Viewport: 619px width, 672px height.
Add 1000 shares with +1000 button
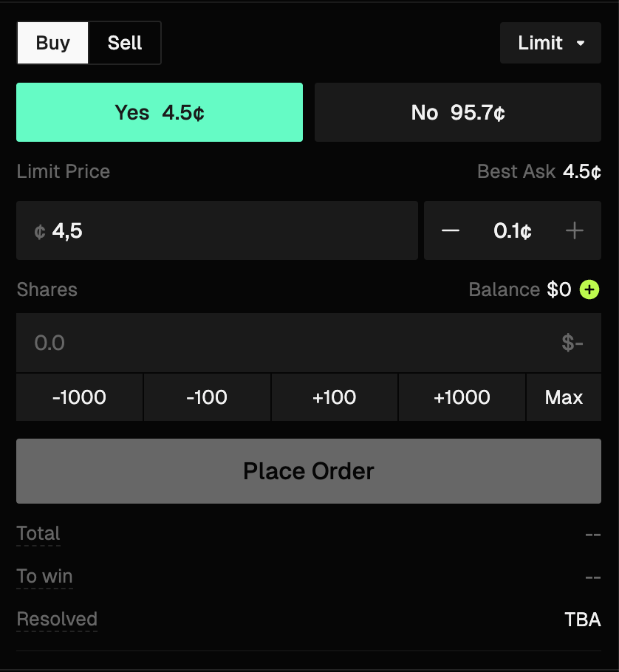point(462,397)
